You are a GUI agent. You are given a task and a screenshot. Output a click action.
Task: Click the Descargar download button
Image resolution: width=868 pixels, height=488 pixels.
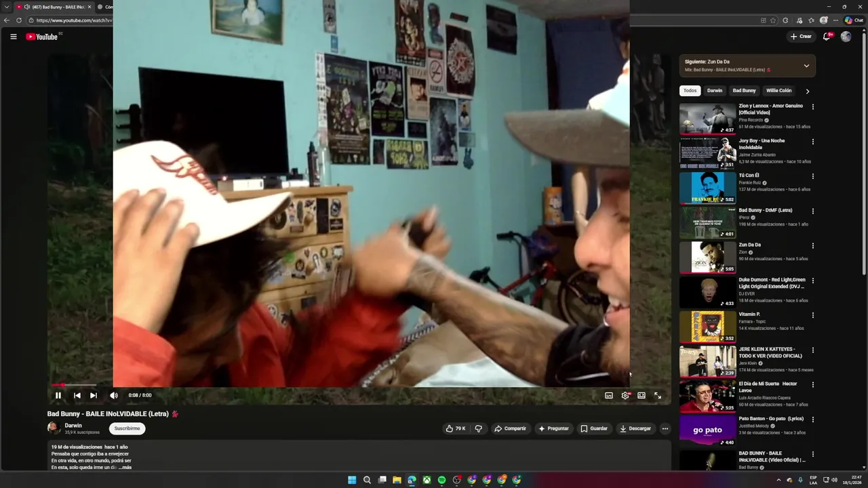coord(636,428)
